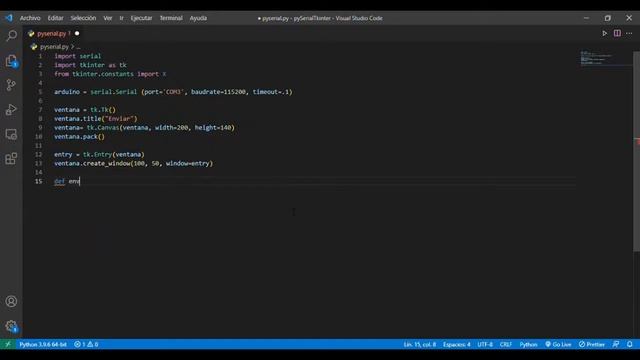Click 'ventana.title' on line 8
This screenshot has height=360, width=640.
pyautogui.click(x=78, y=119)
